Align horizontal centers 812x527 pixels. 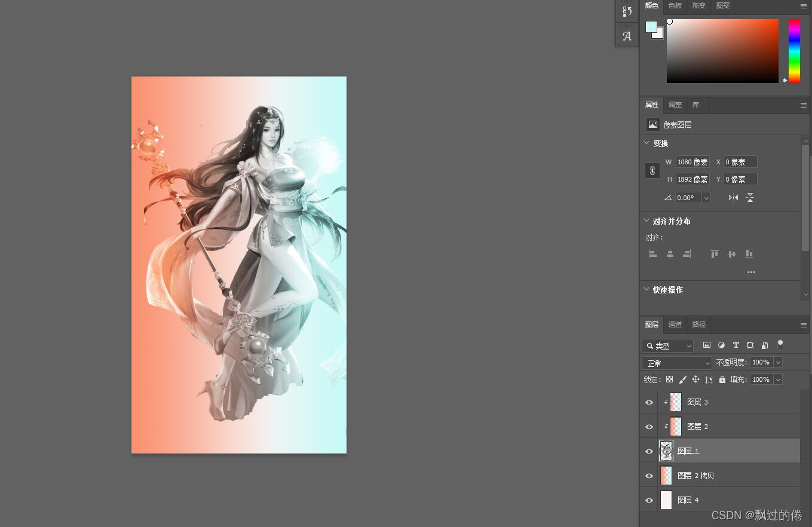tap(670, 254)
